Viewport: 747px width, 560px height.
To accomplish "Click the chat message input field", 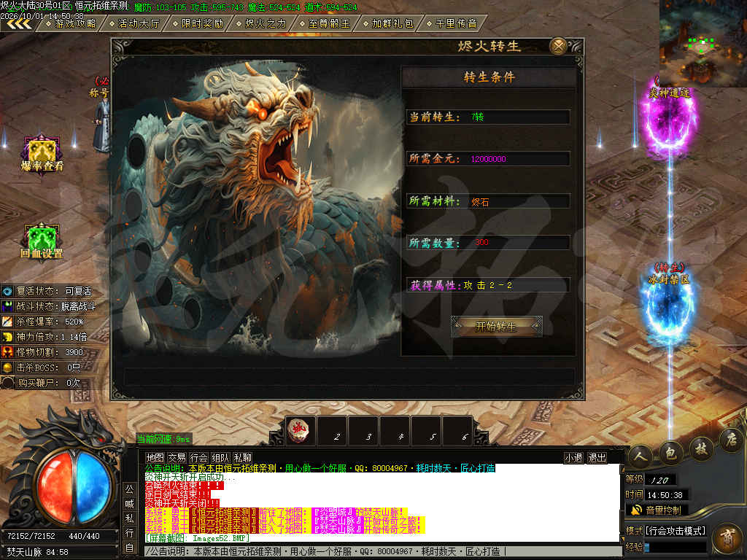I will tap(382, 551).
